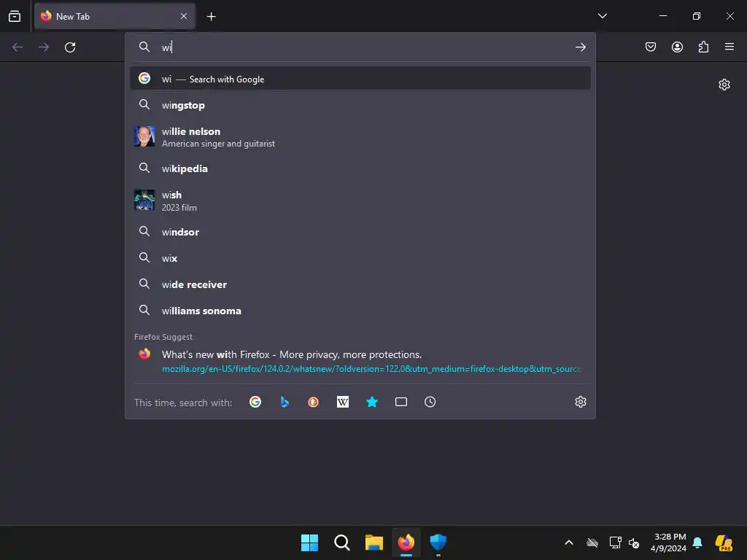747x560 pixels.
Task: Open Windows Security shield in taskbar
Action: 438,542
